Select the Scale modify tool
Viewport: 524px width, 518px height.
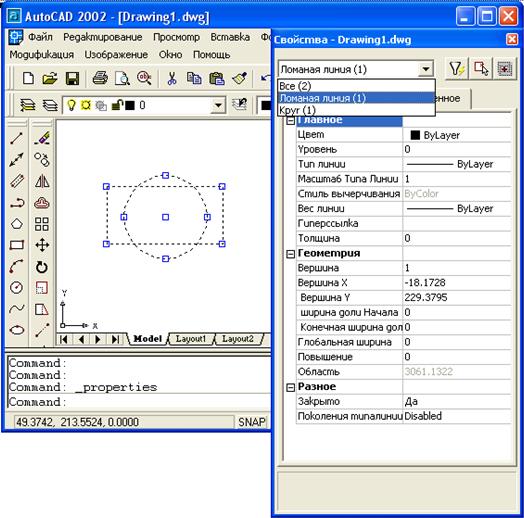coord(42,288)
